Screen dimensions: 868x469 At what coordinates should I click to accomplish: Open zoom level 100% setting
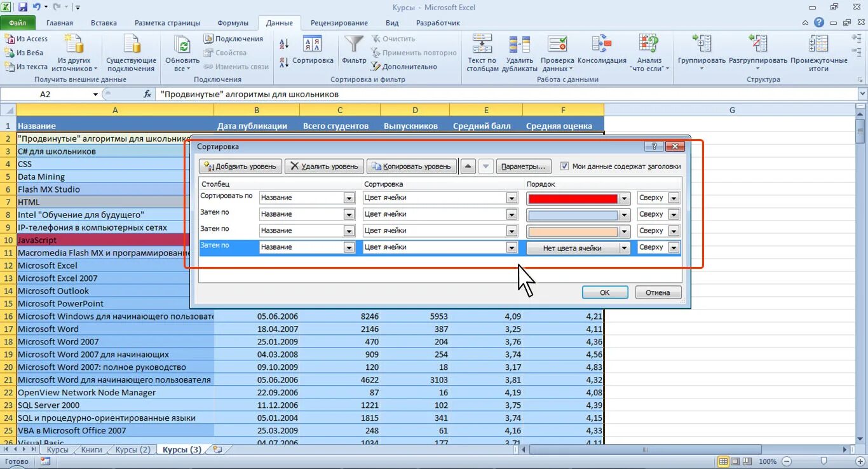[x=768, y=461]
